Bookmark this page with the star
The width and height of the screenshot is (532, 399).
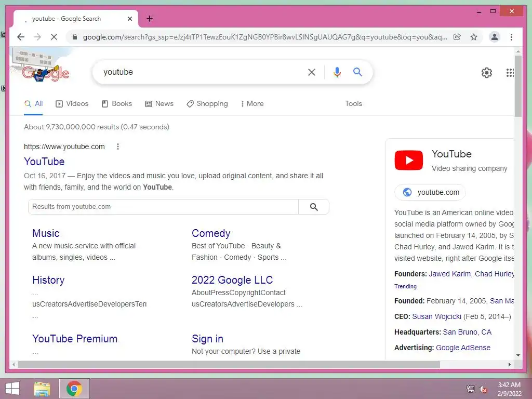(x=474, y=37)
